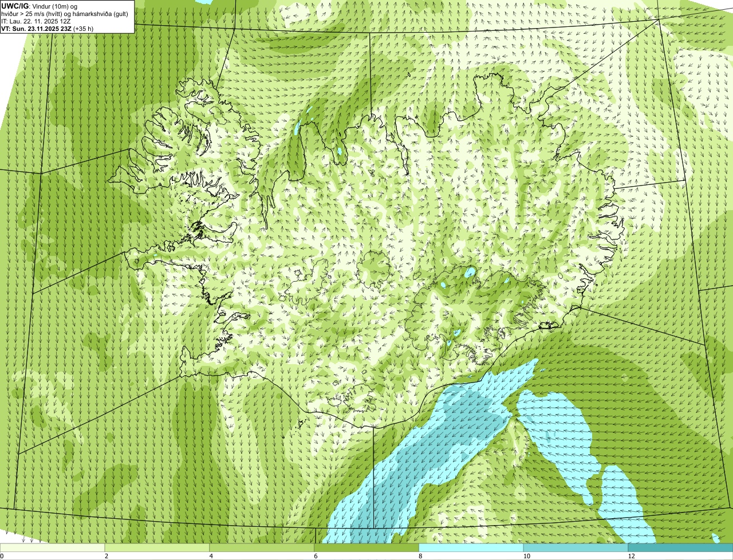Select the 0–2 pale yellow colorbar segment
The height and width of the screenshot is (560, 733).
click(53, 548)
